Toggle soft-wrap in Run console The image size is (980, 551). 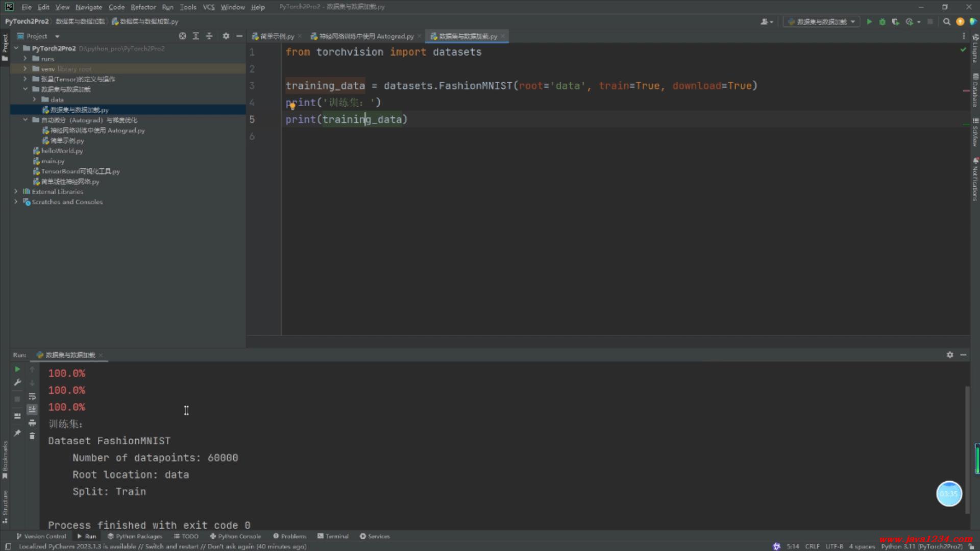coord(32,396)
